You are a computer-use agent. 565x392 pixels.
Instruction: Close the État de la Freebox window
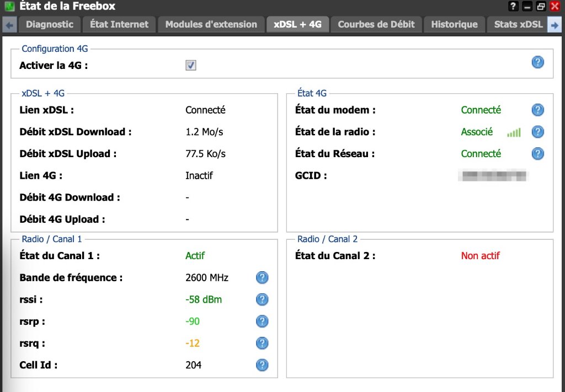point(555,6)
